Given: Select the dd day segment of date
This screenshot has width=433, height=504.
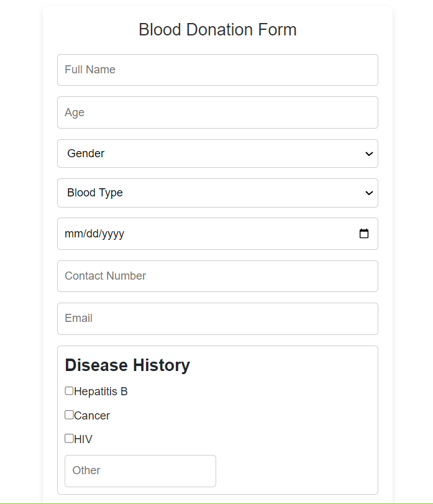Looking at the screenshot, I should pos(93,234).
